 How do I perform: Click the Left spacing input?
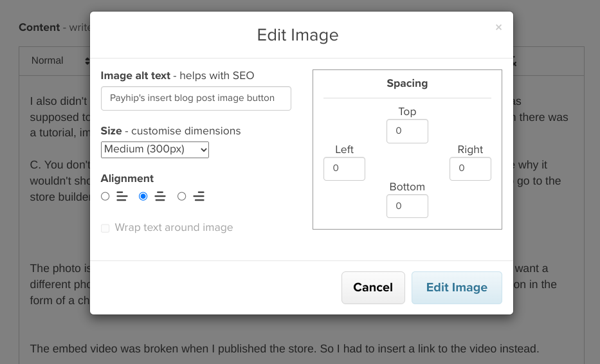pos(344,169)
